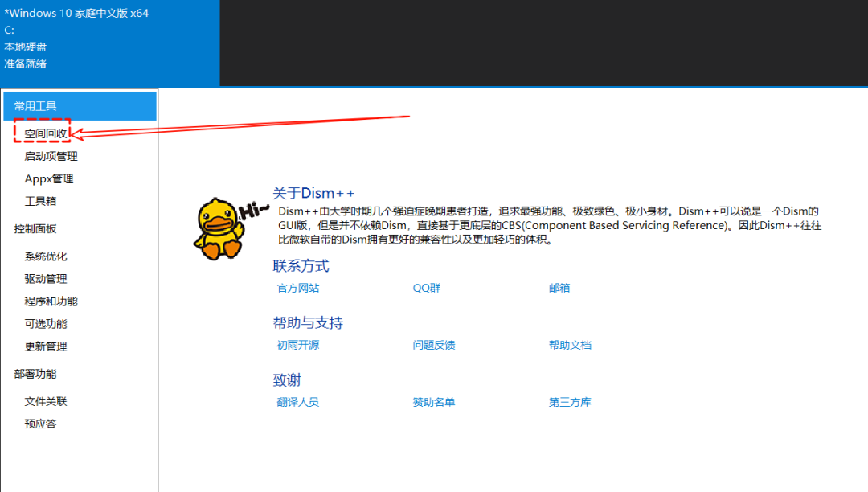
Task: Open the 帮助文档 link
Action: tap(570, 345)
